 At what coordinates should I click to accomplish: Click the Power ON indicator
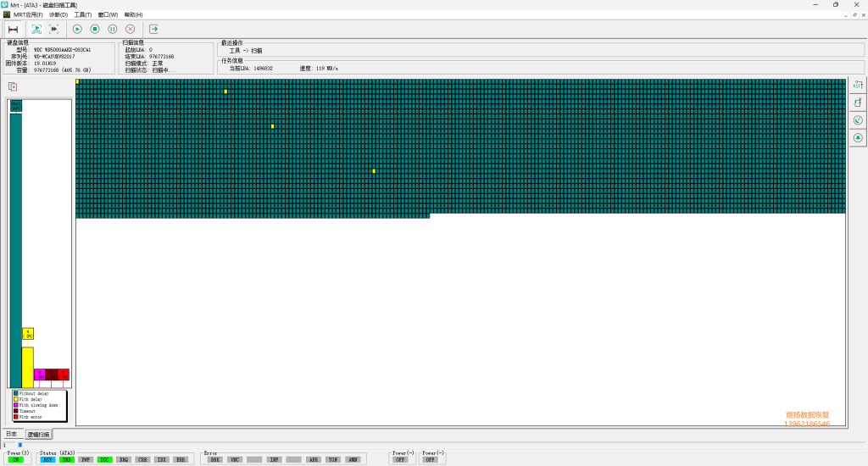[x=15, y=460]
